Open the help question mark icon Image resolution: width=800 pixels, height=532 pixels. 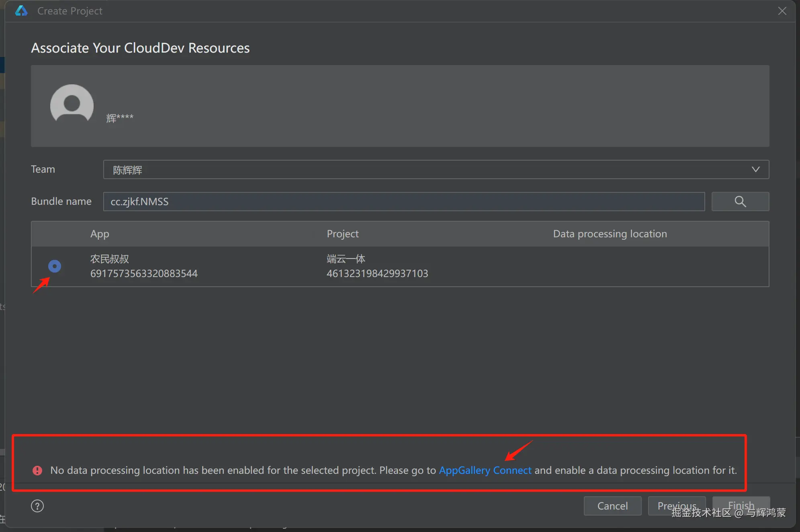point(37,506)
